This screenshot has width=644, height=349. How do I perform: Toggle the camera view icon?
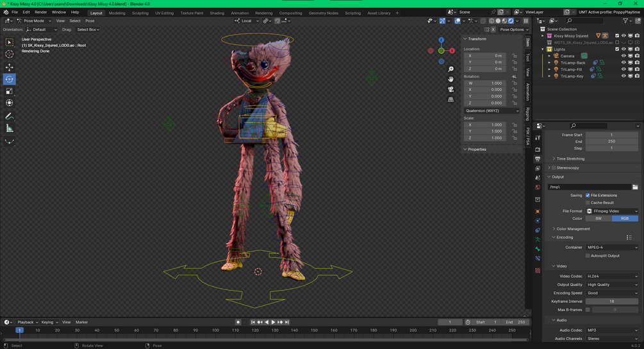[x=450, y=89]
